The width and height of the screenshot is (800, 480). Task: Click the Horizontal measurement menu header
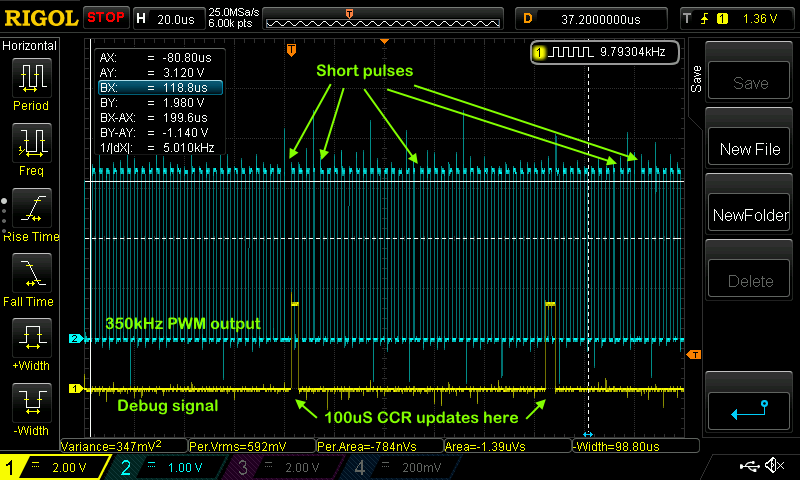pos(30,45)
